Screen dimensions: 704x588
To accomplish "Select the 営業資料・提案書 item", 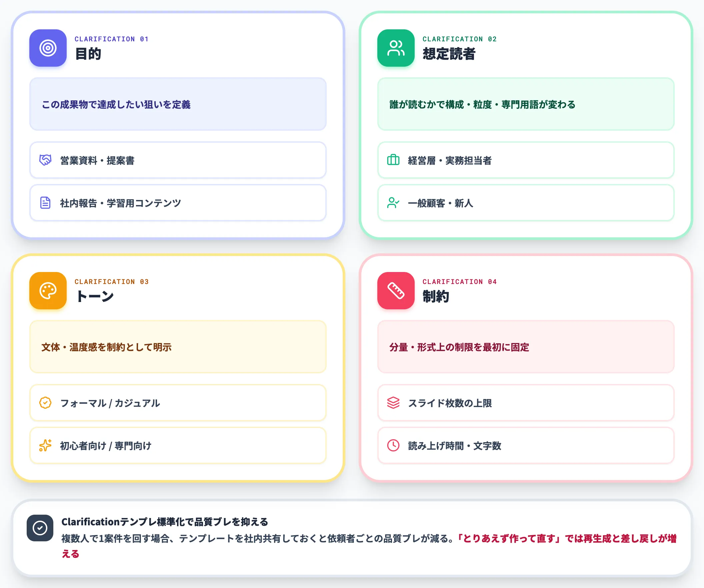I will (178, 160).
